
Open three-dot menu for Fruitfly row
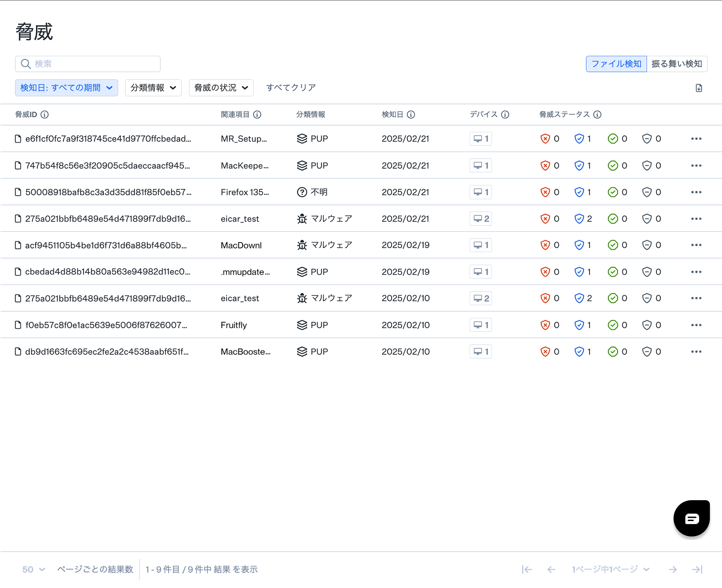[x=696, y=325]
